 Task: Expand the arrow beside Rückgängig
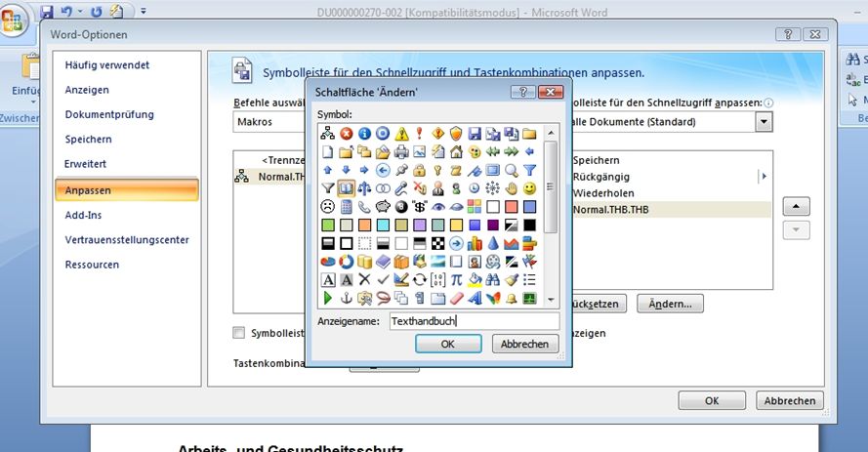pyautogui.click(x=764, y=177)
